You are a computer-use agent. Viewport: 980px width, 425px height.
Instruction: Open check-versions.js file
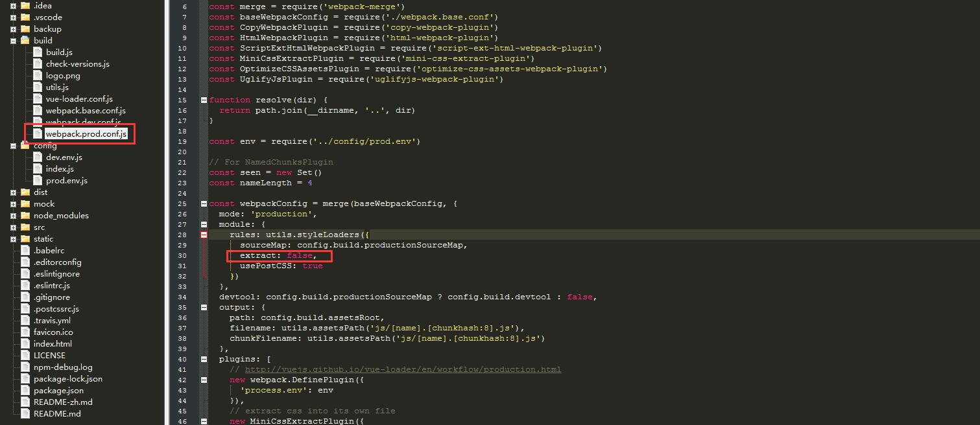point(77,63)
